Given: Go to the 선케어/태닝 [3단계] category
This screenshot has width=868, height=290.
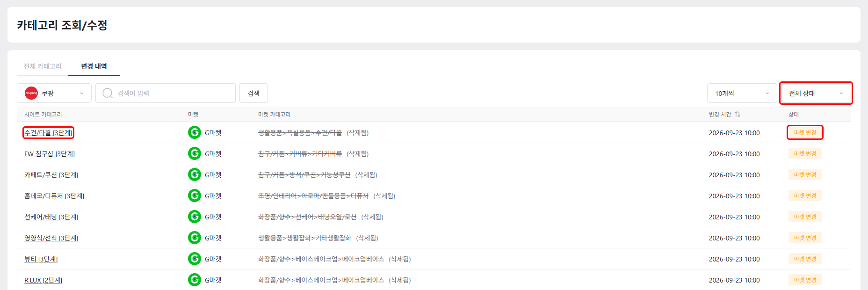Looking at the screenshot, I should tap(51, 217).
